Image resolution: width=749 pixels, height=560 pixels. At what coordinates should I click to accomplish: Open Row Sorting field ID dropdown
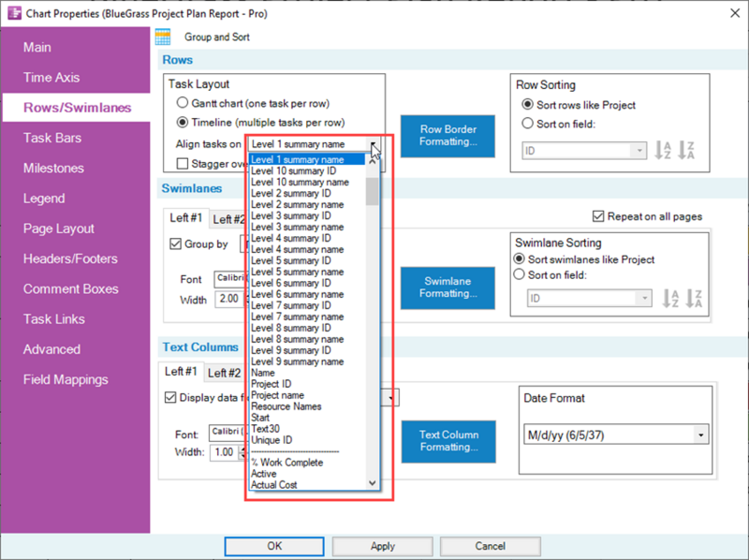pos(639,151)
